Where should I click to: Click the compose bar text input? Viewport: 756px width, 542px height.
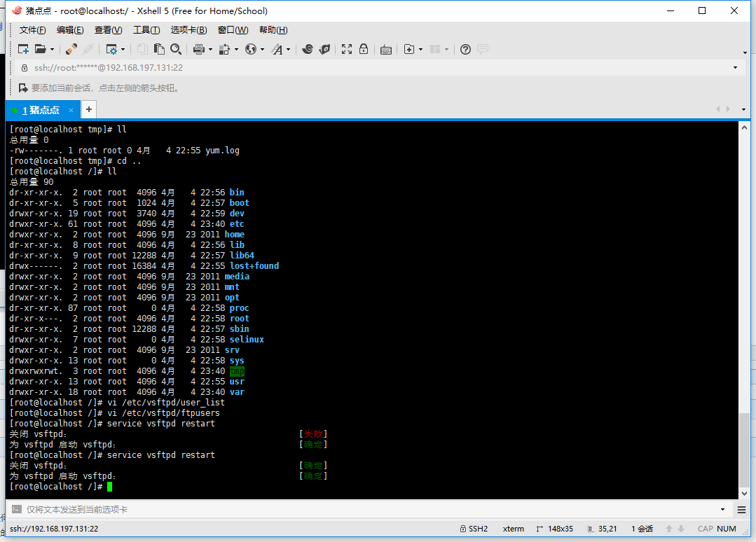[371, 509]
